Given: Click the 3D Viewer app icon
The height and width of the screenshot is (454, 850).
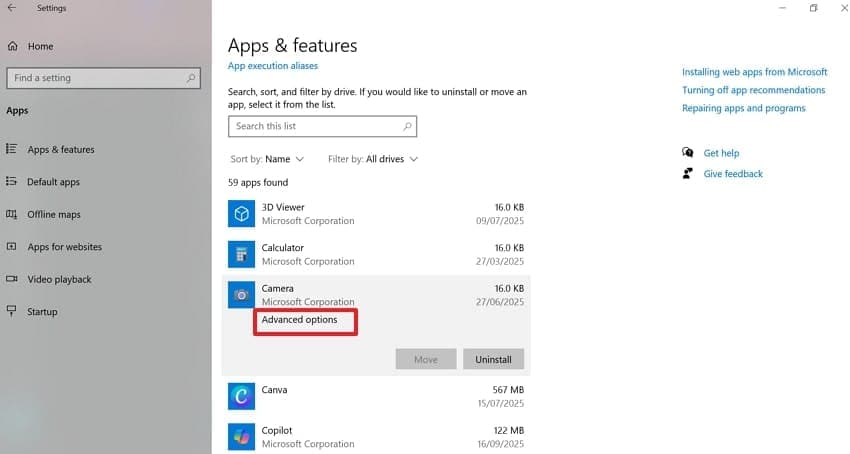Looking at the screenshot, I should [x=241, y=213].
